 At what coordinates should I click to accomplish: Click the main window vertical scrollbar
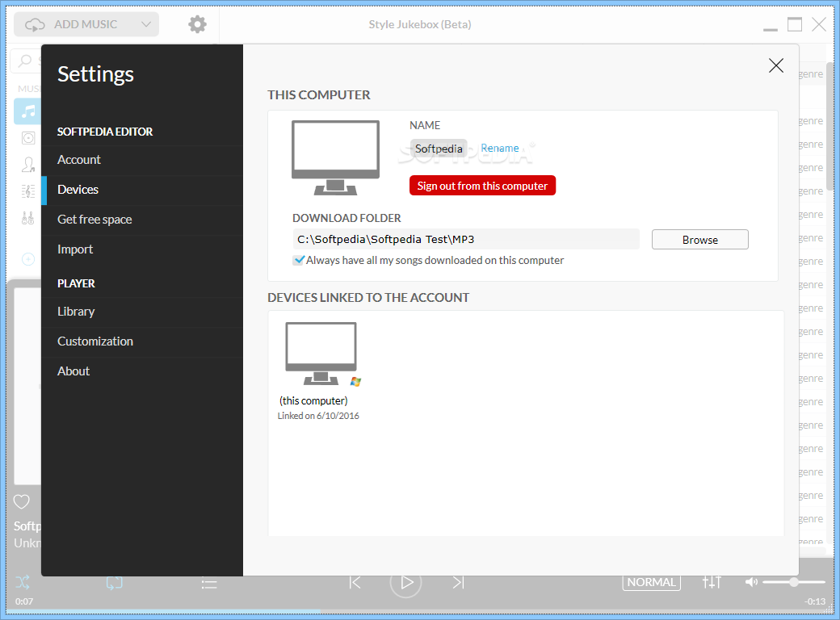[x=829, y=127]
